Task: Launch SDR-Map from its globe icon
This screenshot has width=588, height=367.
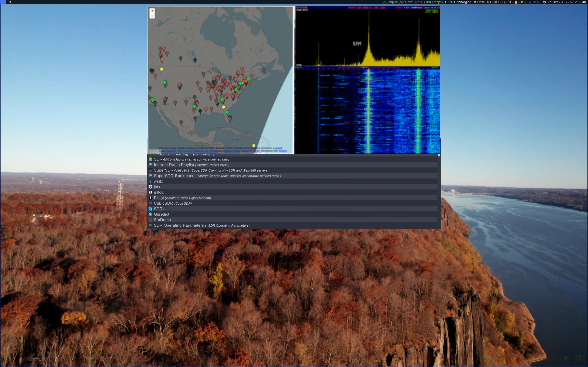Action: [x=151, y=159]
